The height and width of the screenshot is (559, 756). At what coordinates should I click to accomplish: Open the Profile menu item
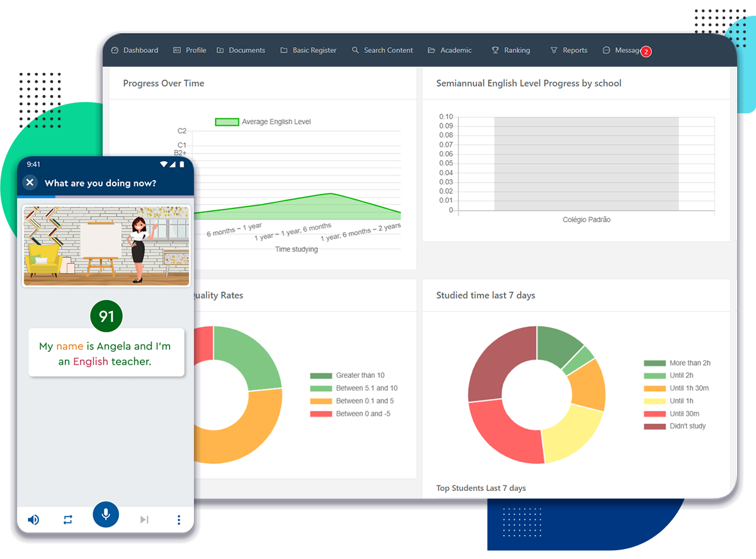[190, 50]
